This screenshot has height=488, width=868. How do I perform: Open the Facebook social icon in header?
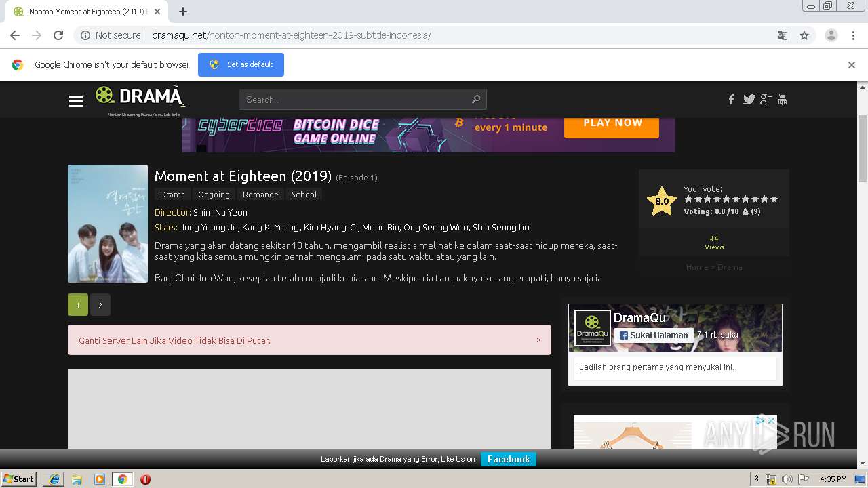[x=731, y=100]
